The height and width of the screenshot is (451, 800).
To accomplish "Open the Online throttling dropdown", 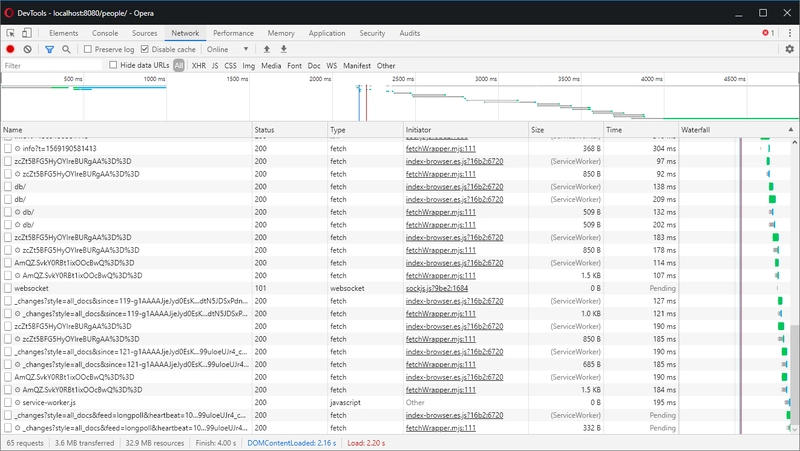I will coord(227,49).
